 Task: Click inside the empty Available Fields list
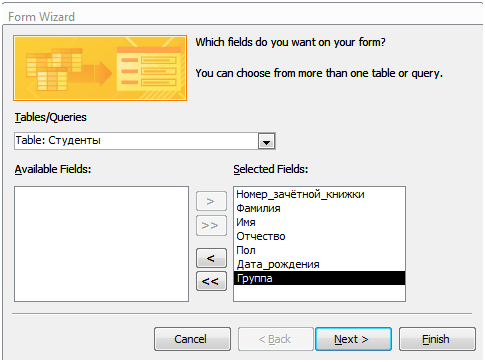(x=101, y=244)
